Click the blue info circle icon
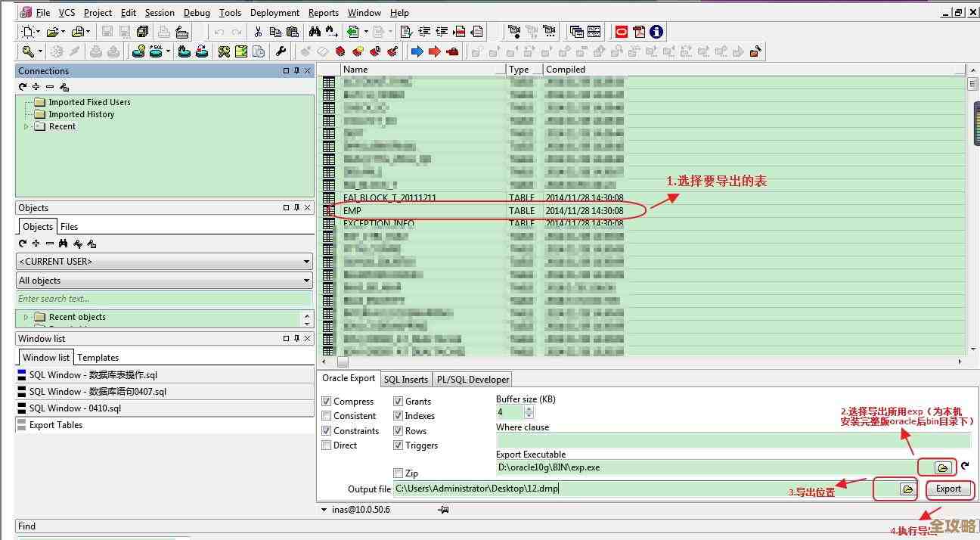 656,32
